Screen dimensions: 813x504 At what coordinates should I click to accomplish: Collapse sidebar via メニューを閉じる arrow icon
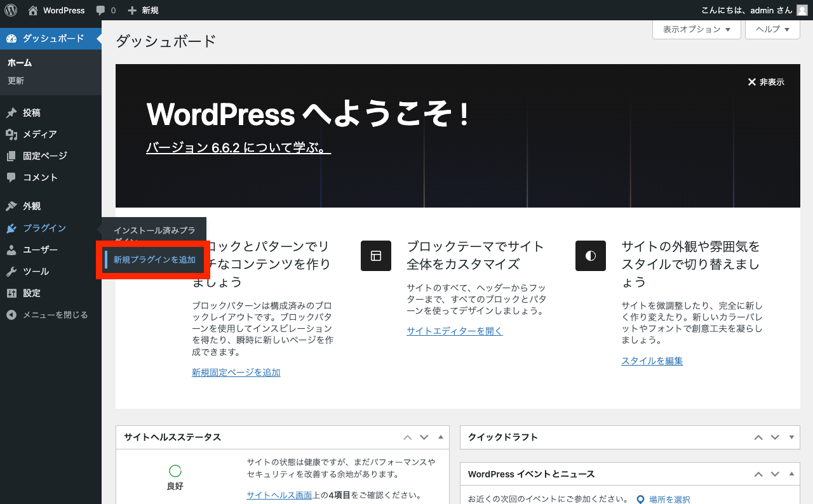[11, 315]
